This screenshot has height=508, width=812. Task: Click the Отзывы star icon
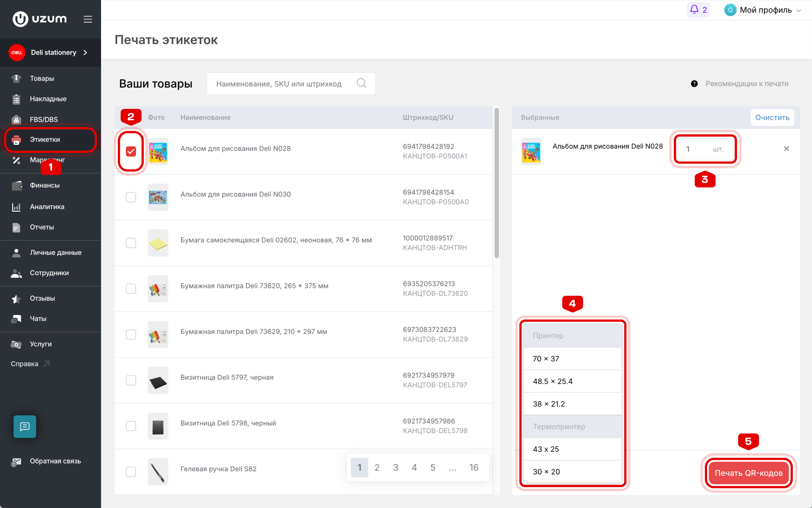point(16,298)
